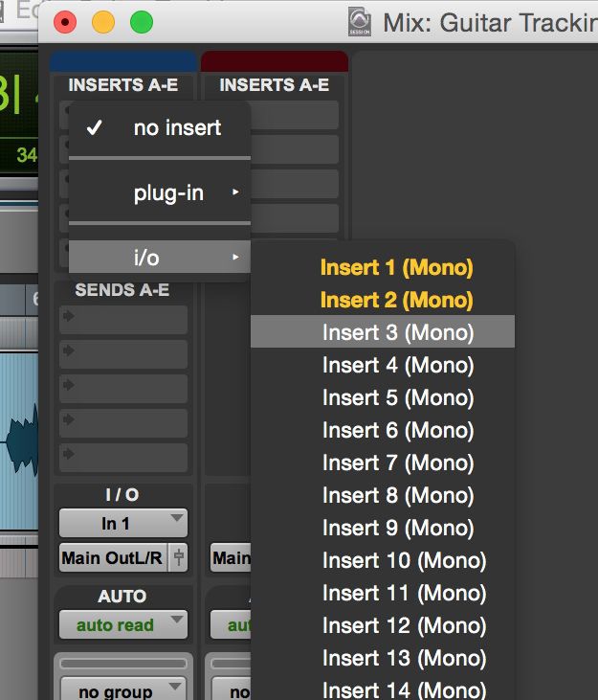The width and height of the screenshot is (598, 700).
Task: Open the Main OutL/R output selector
Action: coord(113,557)
